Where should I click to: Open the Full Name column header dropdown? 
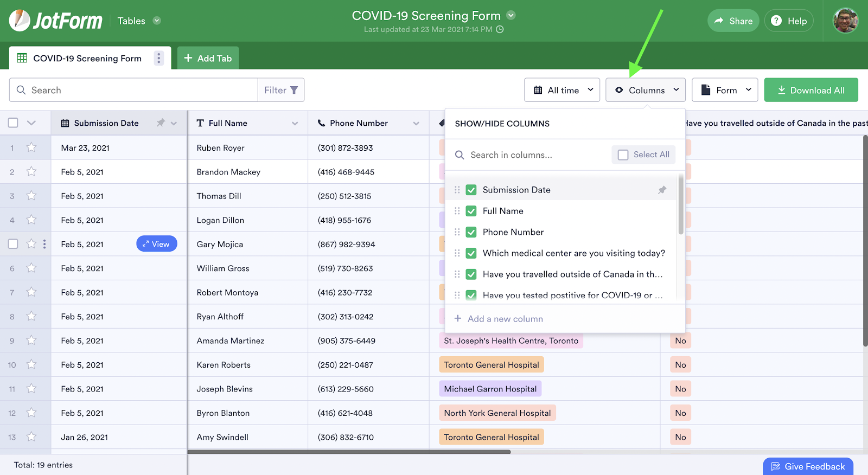click(x=295, y=124)
